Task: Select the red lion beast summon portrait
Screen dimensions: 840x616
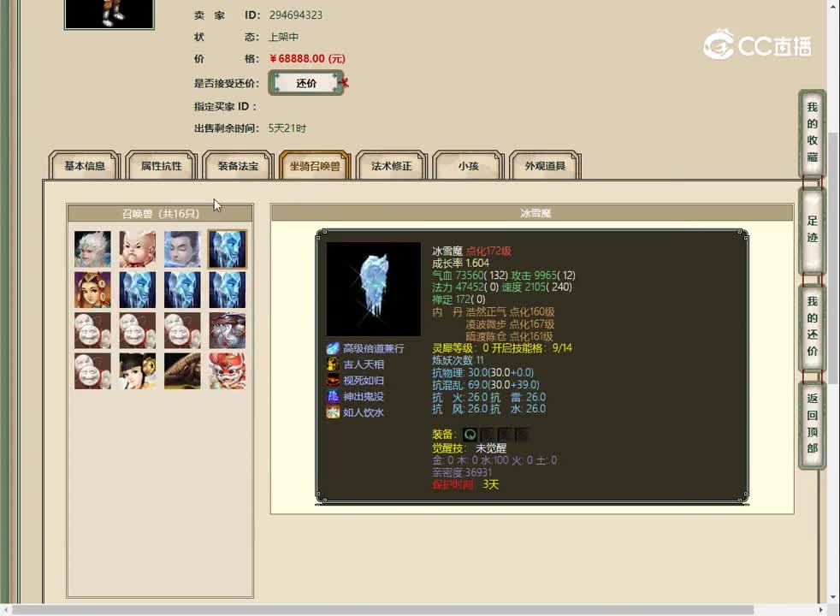Action: pos(228,370)
